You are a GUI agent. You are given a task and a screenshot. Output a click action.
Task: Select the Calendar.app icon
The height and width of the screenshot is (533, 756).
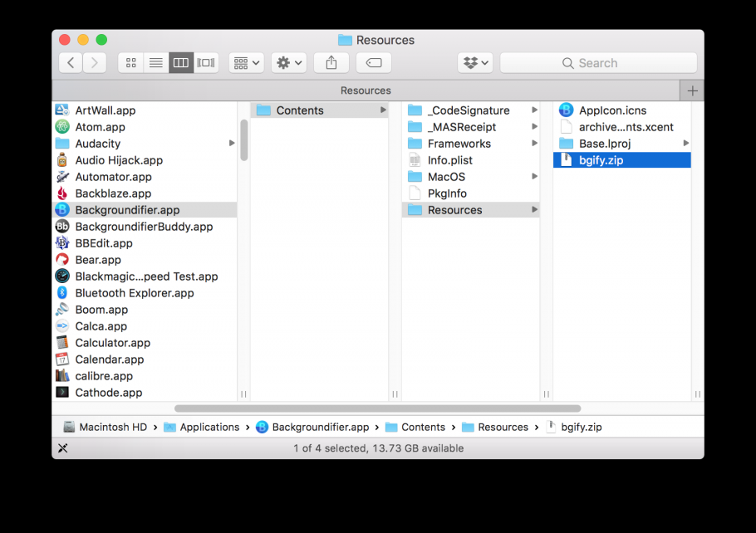coord(62,359)
